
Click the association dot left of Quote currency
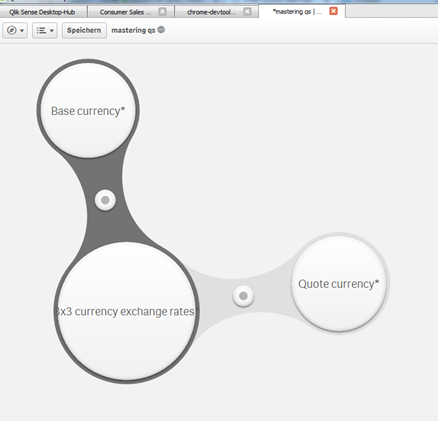pyautogui.click(x=243, y=296)
